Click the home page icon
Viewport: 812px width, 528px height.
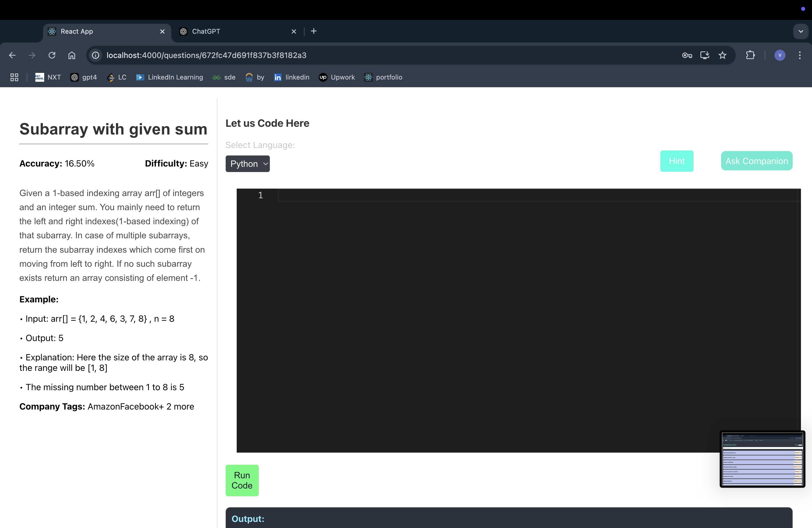click(x=72, y=55)
